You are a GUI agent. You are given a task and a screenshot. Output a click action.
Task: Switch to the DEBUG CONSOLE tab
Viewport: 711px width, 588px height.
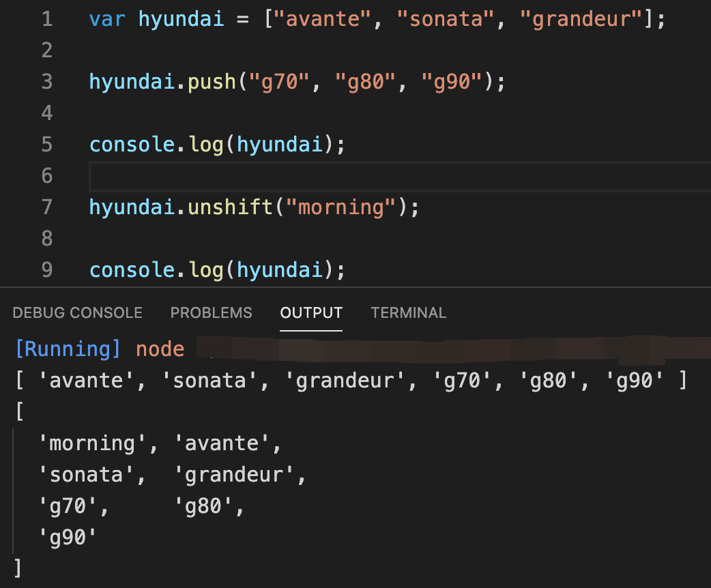click(x=78, y=313)
